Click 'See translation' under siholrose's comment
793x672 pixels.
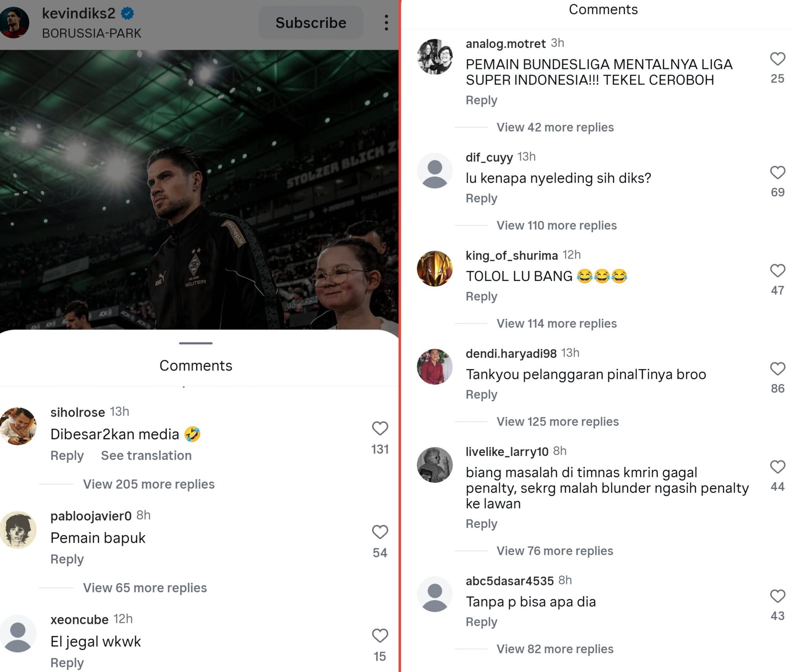[146, 455]
